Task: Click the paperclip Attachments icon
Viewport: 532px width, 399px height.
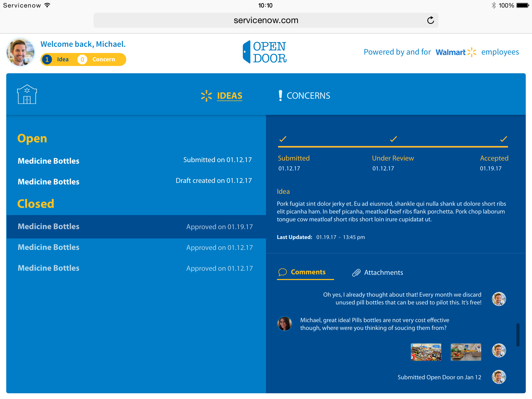Action: [356, 272]
